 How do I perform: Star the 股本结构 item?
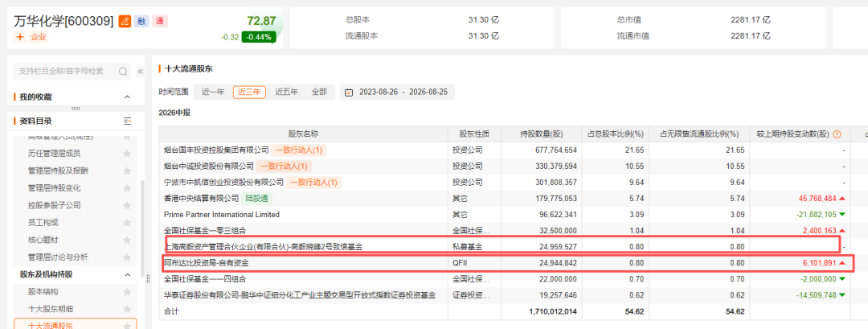coord(127,291)
